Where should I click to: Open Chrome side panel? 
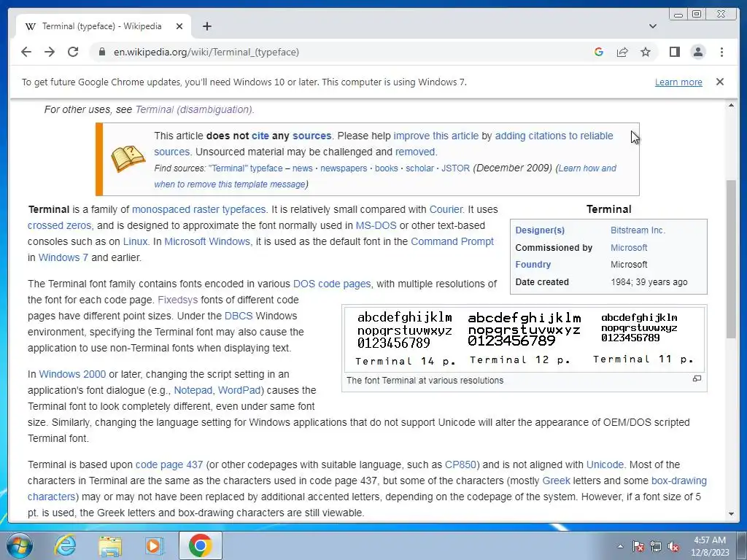click(x=675, y=52)
